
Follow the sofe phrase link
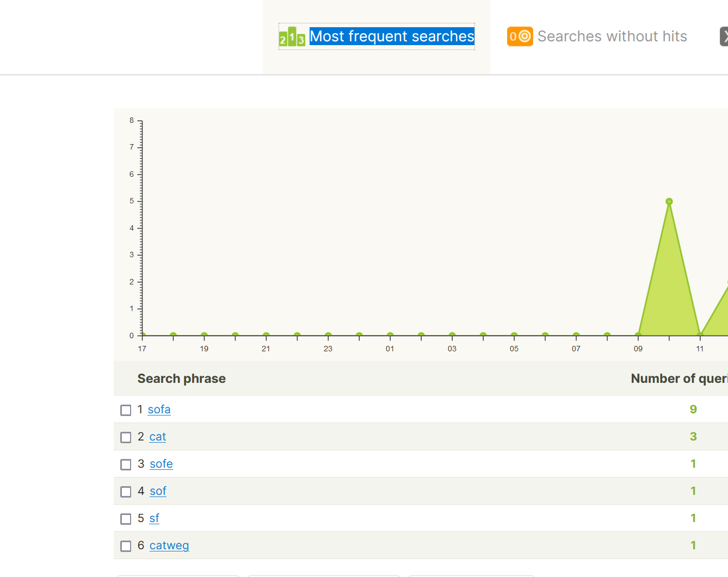click(x=161, y=464)
